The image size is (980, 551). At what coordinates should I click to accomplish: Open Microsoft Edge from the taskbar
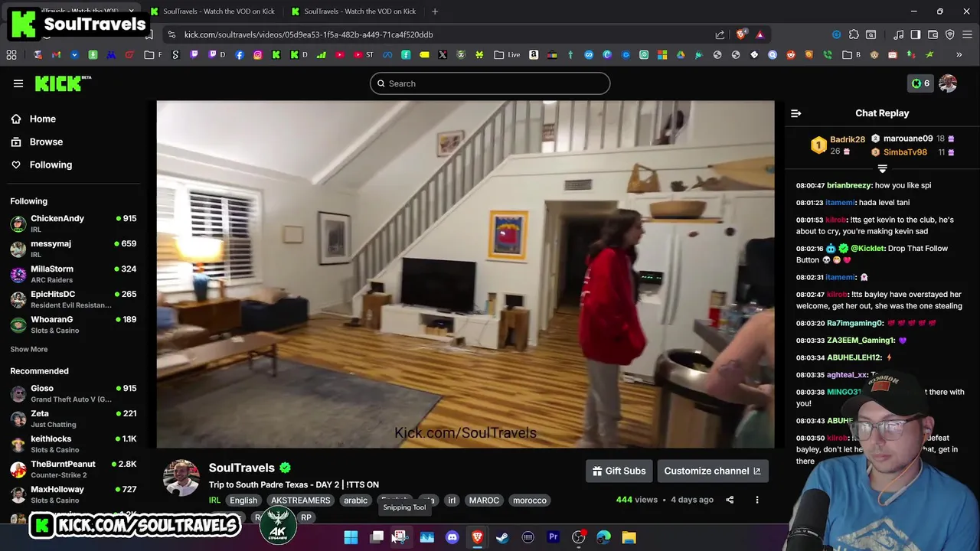(x=603, y=537)
